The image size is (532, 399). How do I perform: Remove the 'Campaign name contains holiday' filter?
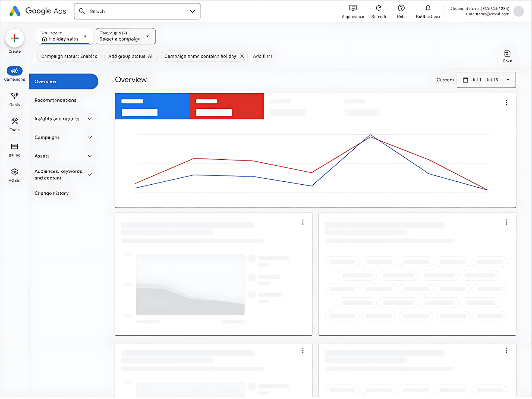(242, 56)
